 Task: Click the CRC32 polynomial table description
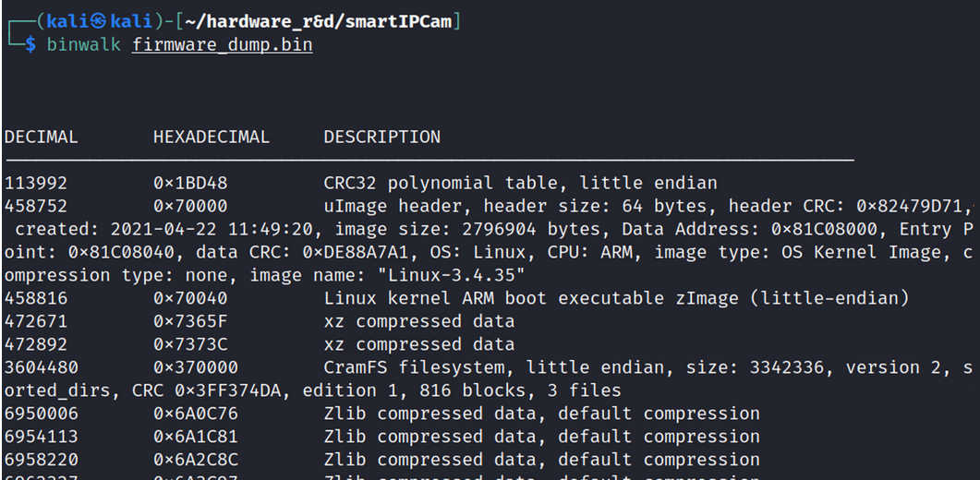[520, 183]
